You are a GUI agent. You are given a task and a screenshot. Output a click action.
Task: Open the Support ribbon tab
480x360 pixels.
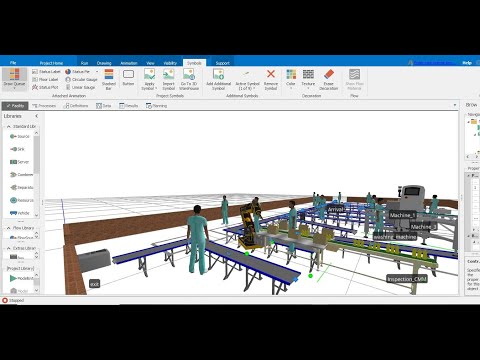point(222,63)
